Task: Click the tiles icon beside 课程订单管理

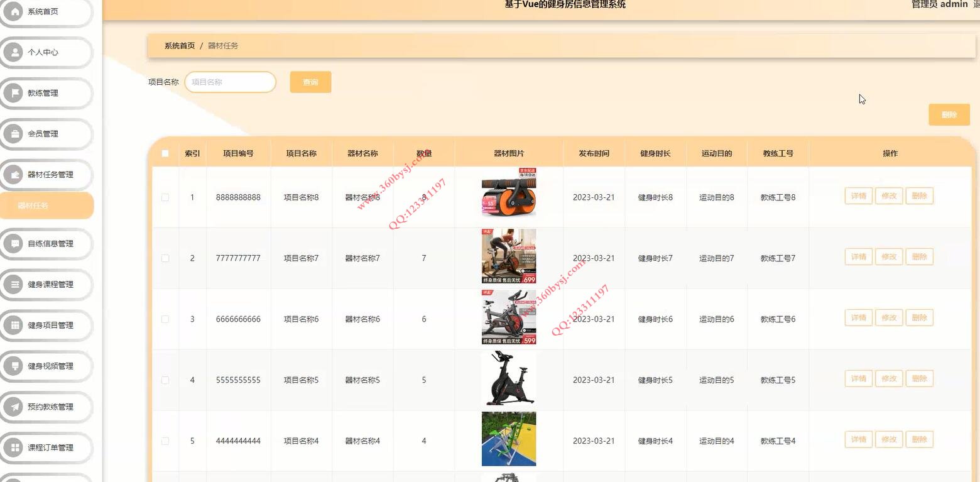Action: 13,448
